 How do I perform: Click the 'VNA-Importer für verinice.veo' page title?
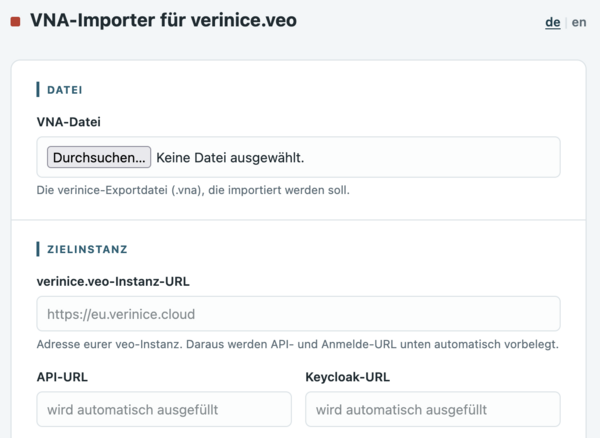(163, 20)
